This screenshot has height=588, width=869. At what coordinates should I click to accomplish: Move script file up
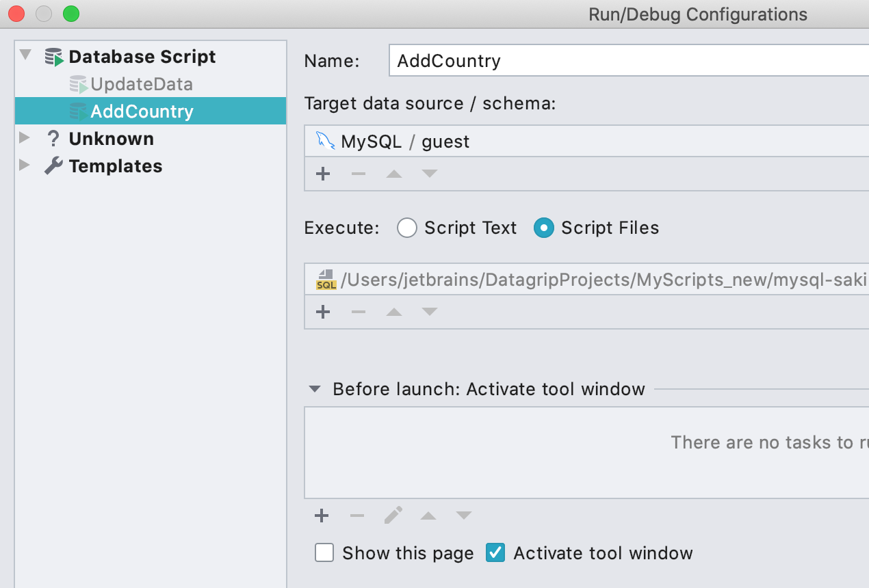(x=393, y=312)
